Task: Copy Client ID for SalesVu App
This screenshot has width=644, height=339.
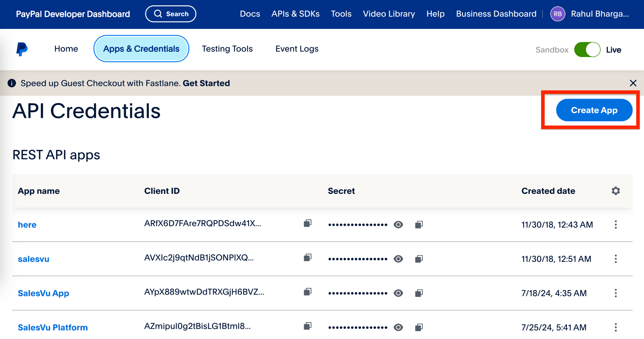Action: [x=308, y=292]
